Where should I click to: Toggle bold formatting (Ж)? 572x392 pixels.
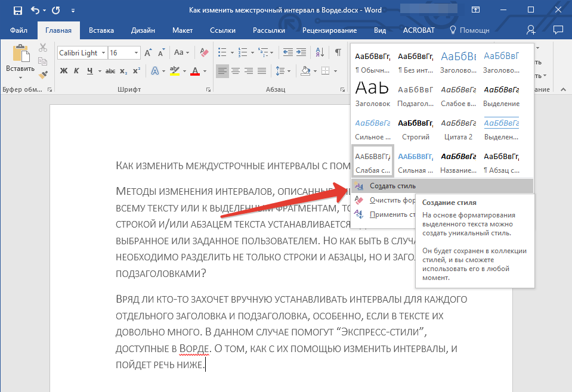click(64, 71)
